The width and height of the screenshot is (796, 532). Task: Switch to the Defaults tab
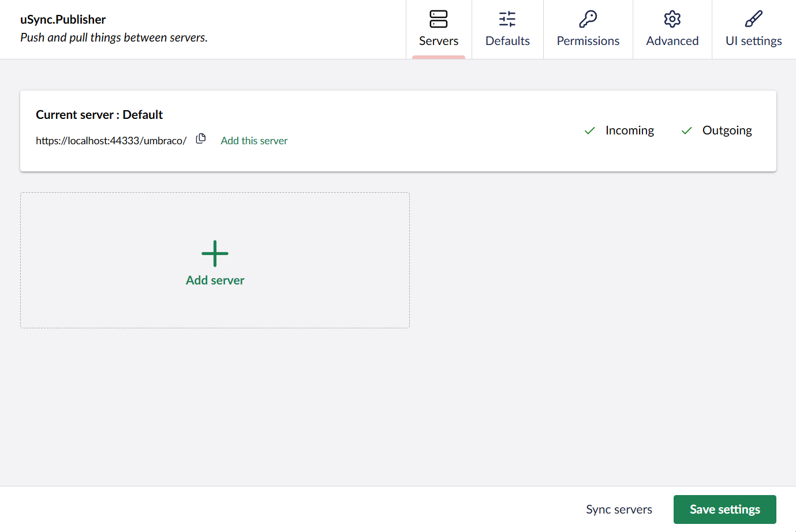coord(507,40)
